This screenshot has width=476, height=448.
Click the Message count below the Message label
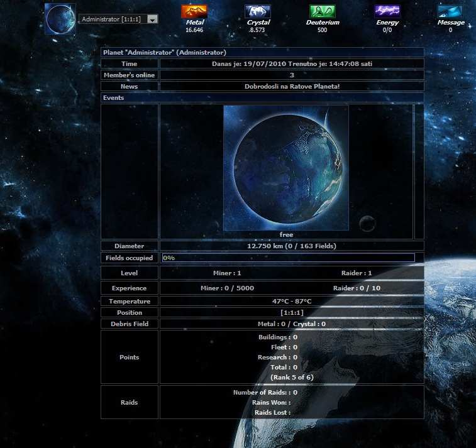pyautogui.click(x=450, y=30)
